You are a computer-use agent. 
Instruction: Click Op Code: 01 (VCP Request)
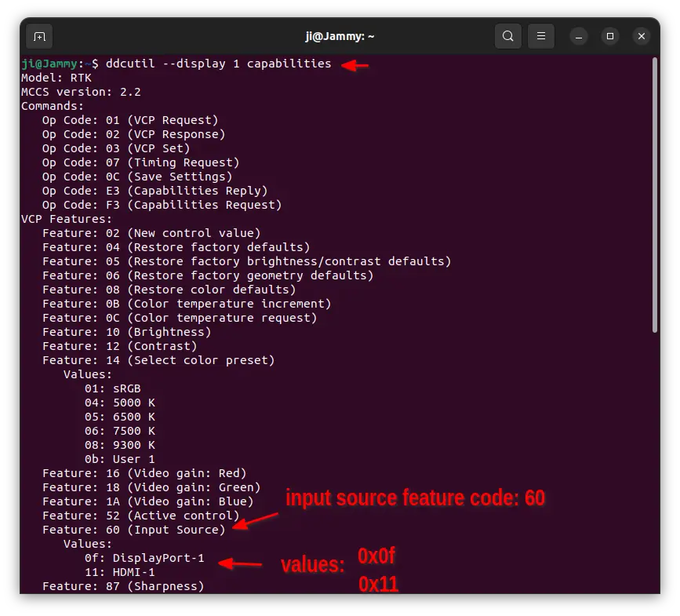point(130,120)
